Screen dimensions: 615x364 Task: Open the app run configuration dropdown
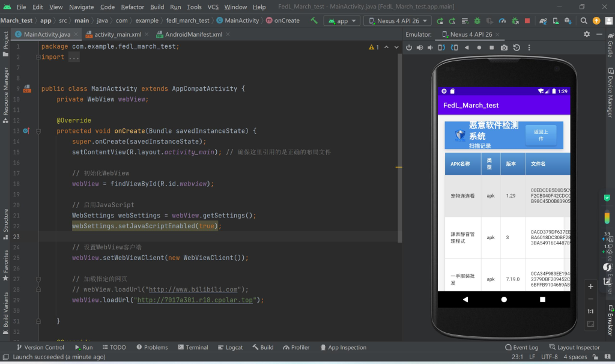click(x=342, y=20)
